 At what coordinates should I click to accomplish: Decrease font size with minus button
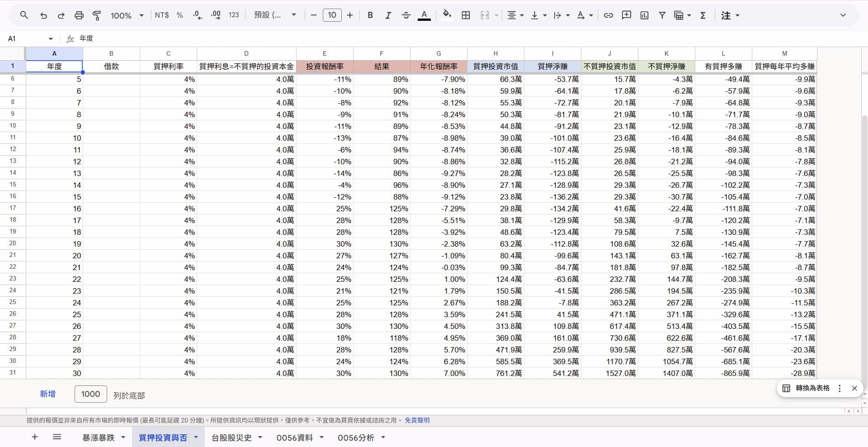(x=314, y=15)
